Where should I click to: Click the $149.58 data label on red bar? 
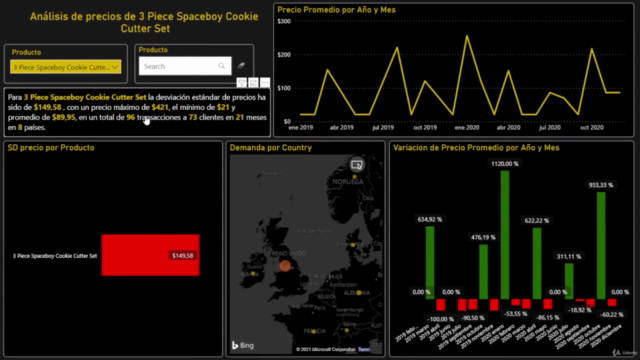pos(182,256)
